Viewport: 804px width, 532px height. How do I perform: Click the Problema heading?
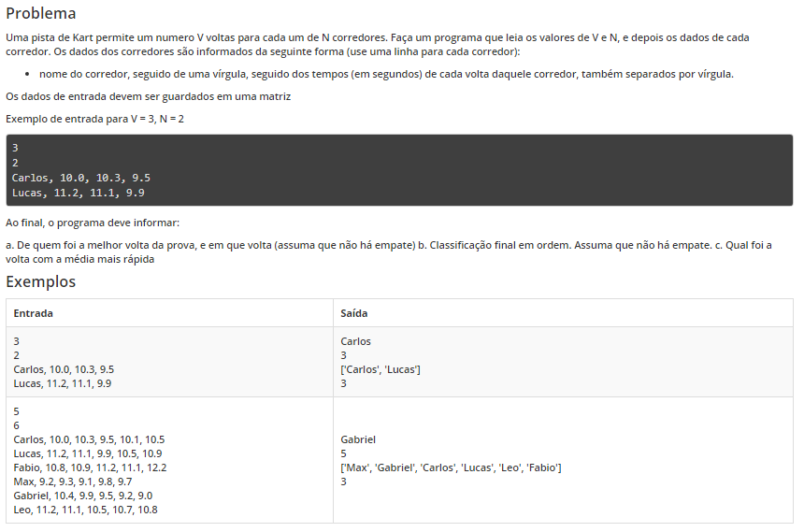coord(41,13)
